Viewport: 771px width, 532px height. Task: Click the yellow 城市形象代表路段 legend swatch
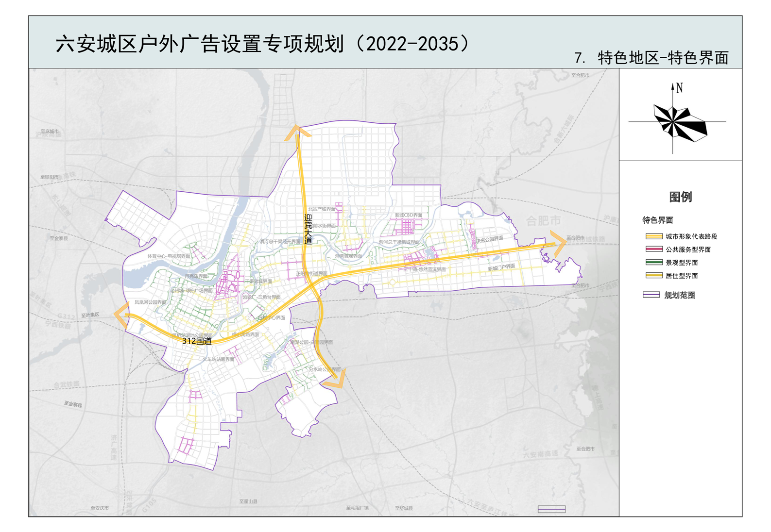[653, 236]
